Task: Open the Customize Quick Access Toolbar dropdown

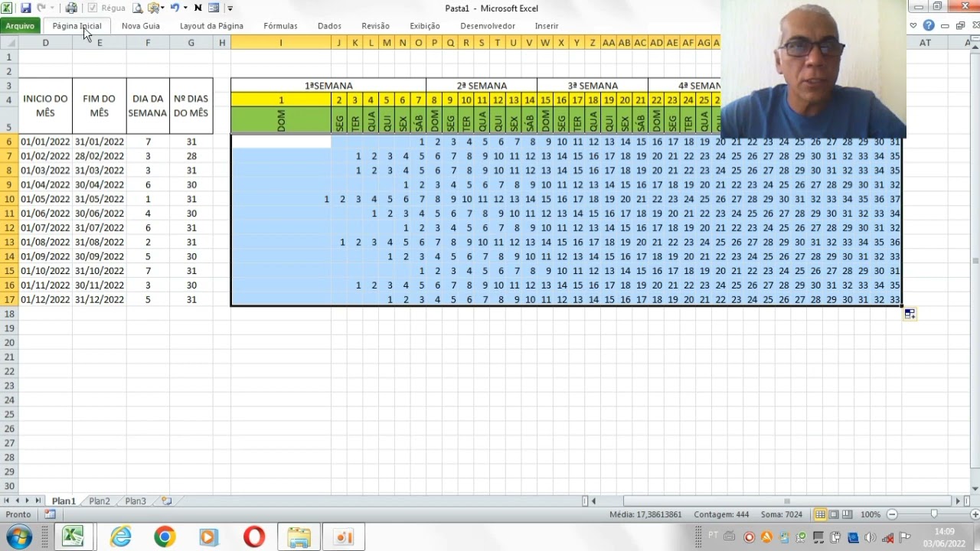Action: (230, 8)
